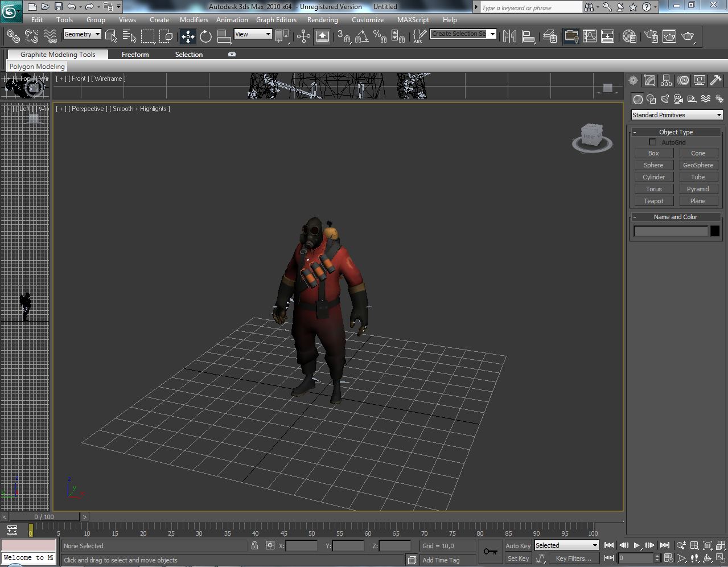The width and height of the screenshot is (728, 567).
Task: Click the Save File icon
Action: [59, 7]
